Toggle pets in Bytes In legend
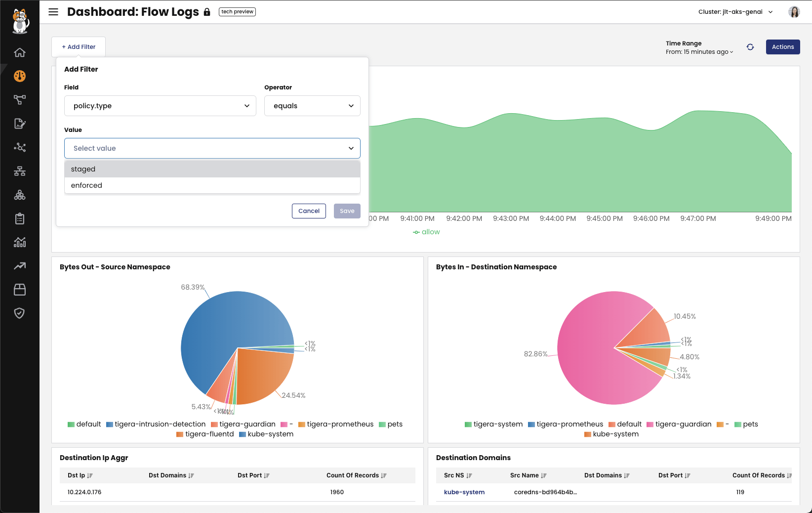Viewport: 812px width, 513px height. click(x=746, y=424)
